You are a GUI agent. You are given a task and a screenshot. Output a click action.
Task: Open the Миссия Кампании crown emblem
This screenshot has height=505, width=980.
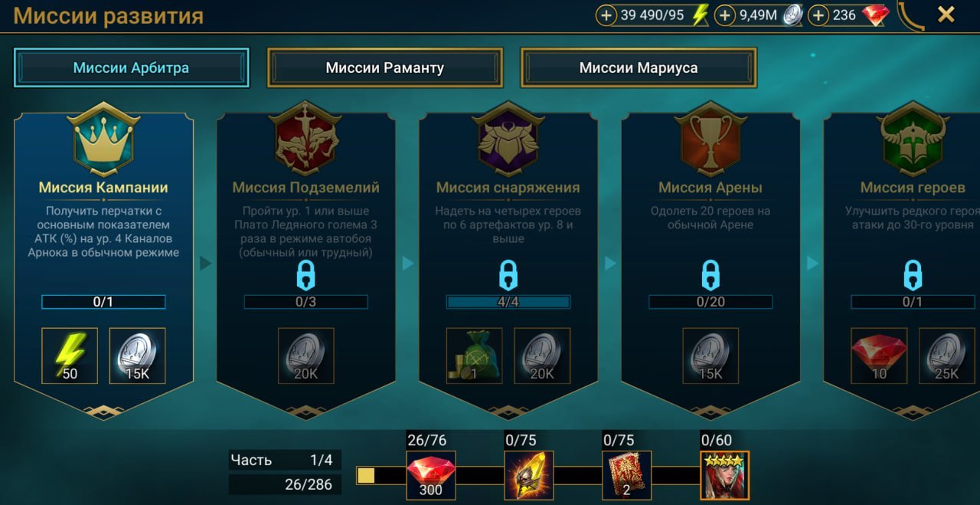tap(103, 139)
